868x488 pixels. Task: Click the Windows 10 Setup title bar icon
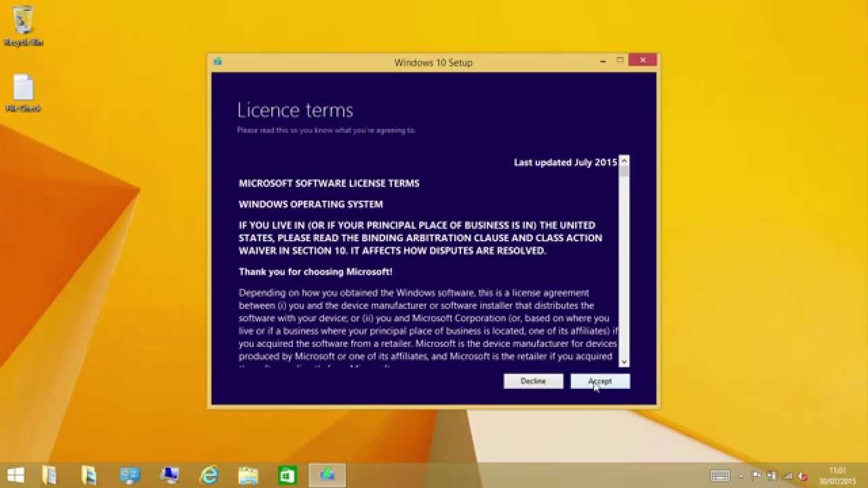218,62
